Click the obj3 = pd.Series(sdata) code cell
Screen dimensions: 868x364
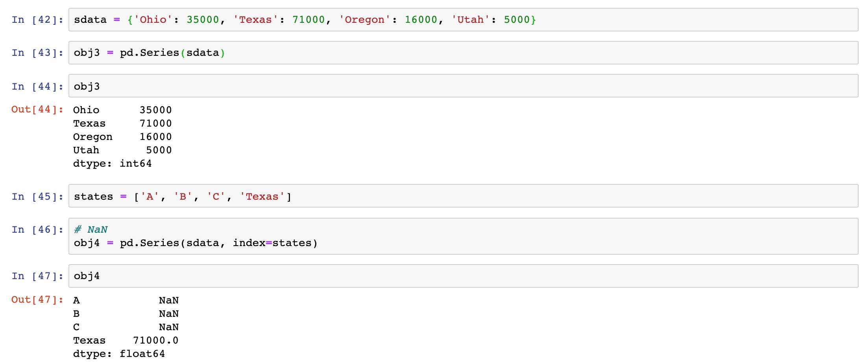pyautogui.click(x=463, y=53)
